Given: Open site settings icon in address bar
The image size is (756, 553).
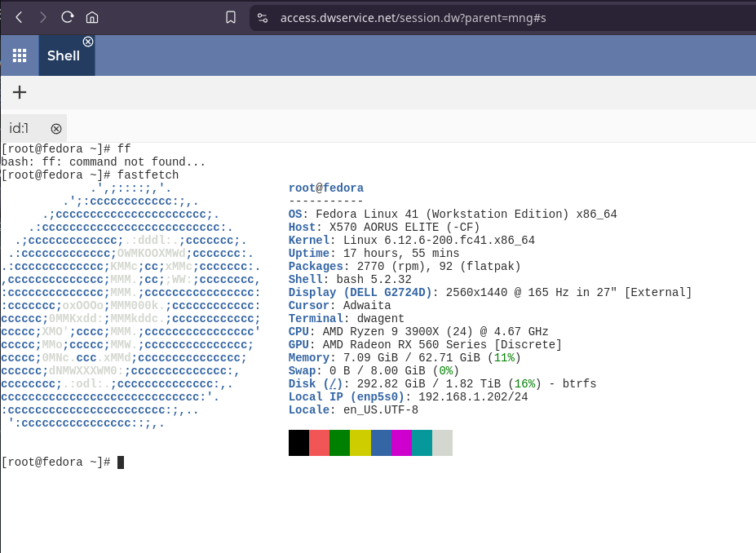Looking at the screenshot, I should (263, 18).
